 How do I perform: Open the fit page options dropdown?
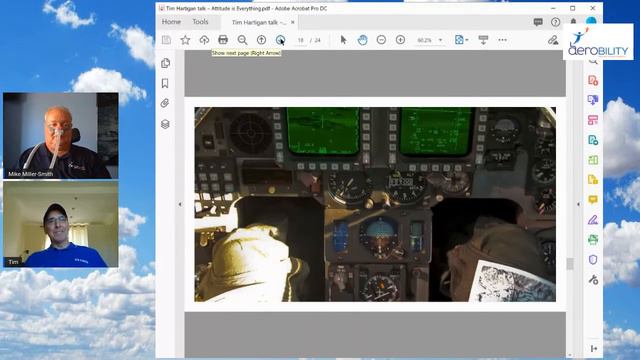point(461,40)
